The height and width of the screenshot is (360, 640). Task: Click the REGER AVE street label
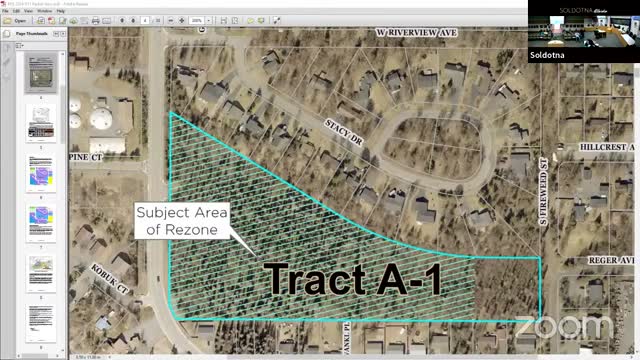[x=611, y=260]
